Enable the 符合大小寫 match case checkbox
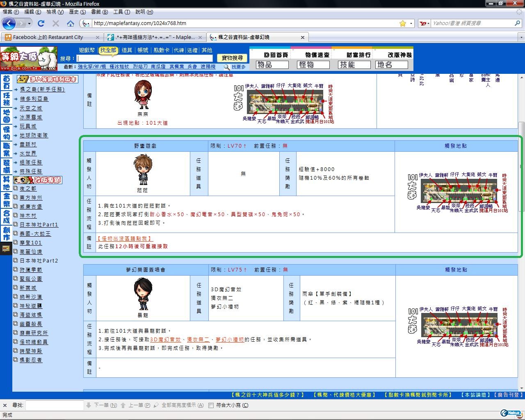This screenshot has width=525, height=420. tap(211, 405)
